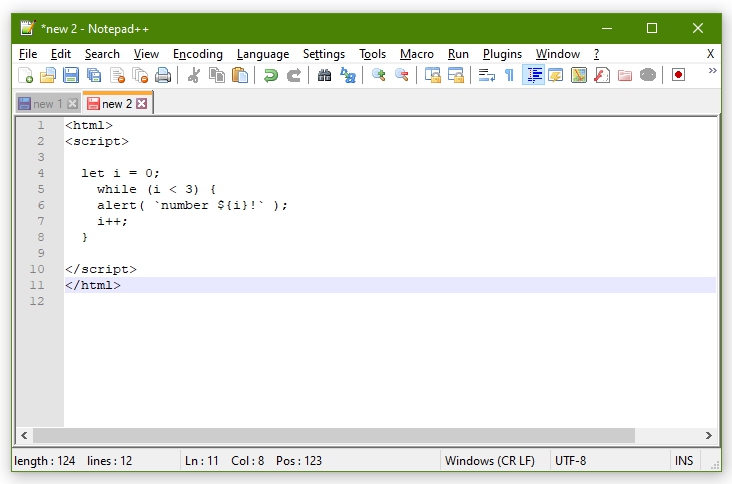Toggle Word Wrap in the toolbar
Viewport: 732px width, 484px height.
(x=487, y=75)
